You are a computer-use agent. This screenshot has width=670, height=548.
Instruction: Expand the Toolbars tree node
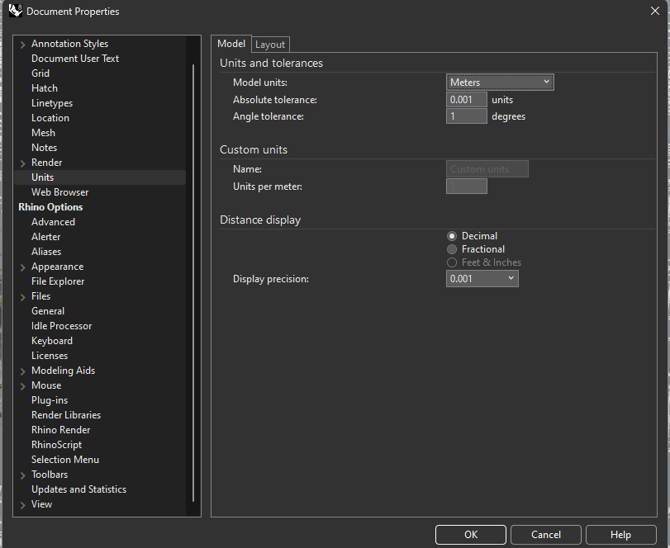tap(23, 475)
